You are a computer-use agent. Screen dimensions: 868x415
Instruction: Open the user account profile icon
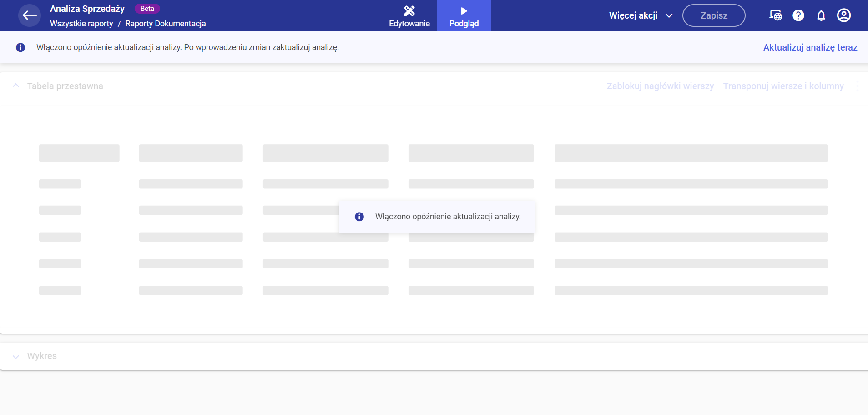(x=844, y=15)
